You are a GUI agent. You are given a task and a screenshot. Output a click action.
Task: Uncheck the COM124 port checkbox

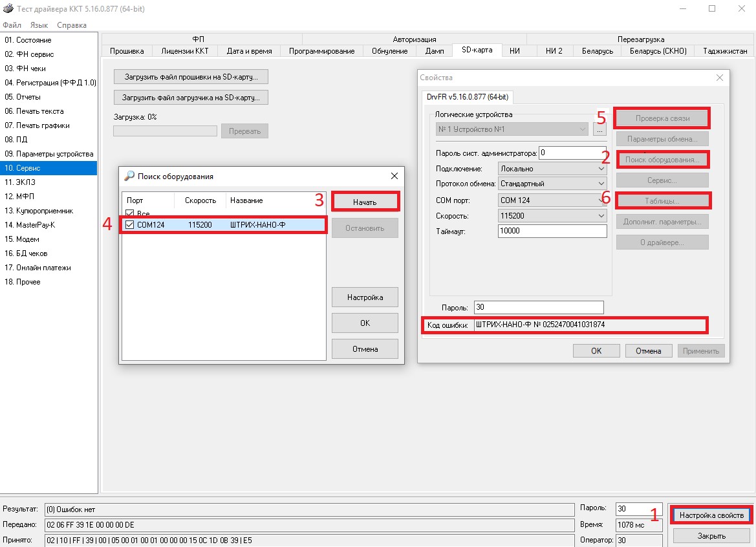click(130, 225)
